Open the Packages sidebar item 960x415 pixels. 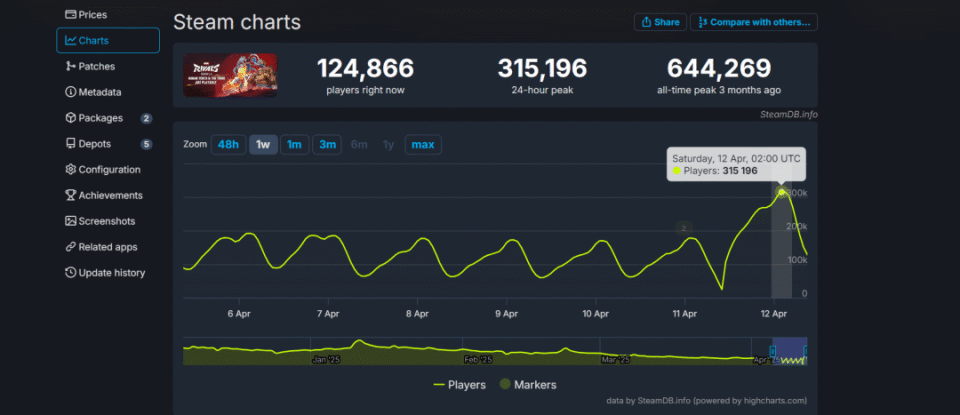108,118
